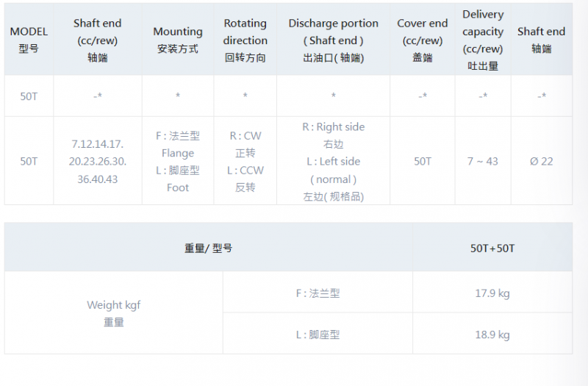The width and height of the screenshot is (588, 386).
Task: Click the Delivery capacity 吐出量 header
Action: tap(483, 40)
